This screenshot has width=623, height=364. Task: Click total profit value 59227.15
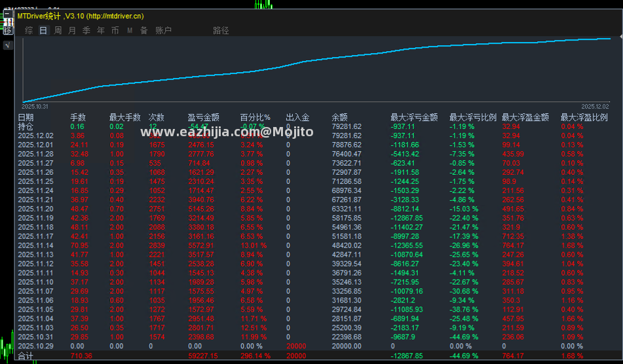coord(202,355)
